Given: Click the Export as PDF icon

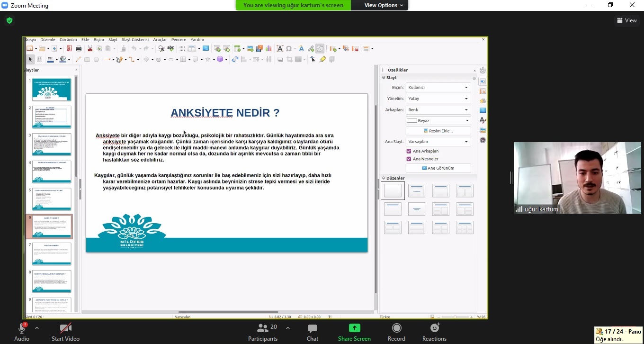Looking at the screenshot, I should click(70, 48).
